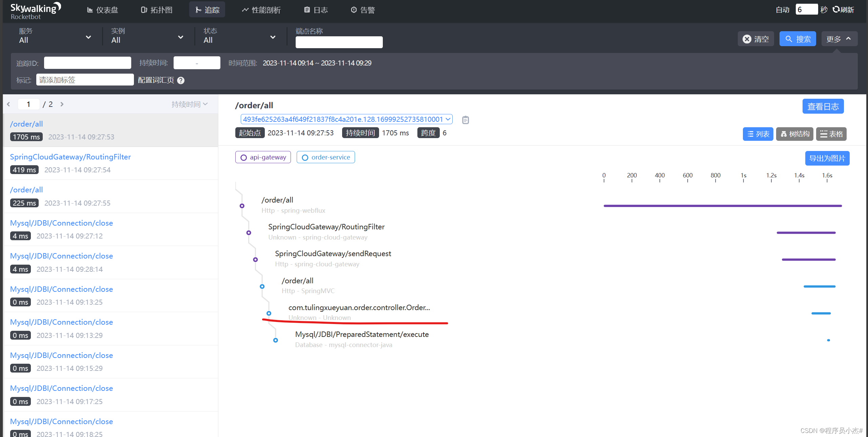The width and height of the screenshot is (868, 437).
Task: Click the Mysql/JDBI/PreparedStatement/execute span
Action: 362,334
